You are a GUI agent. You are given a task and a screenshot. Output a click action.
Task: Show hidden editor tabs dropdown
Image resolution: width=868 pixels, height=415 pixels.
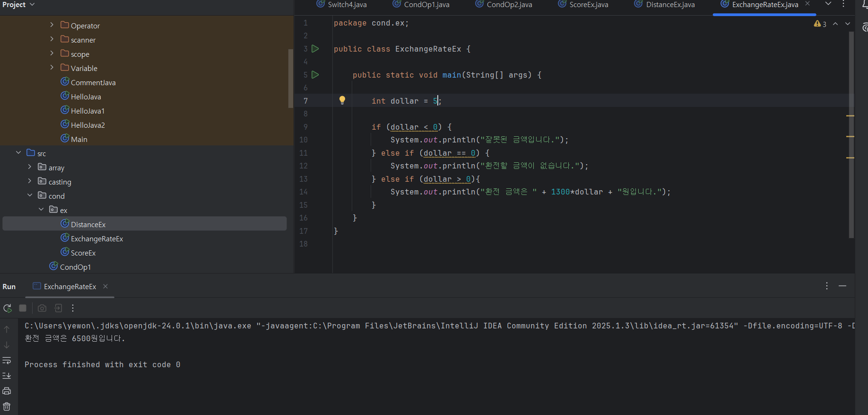pos(828,4)
